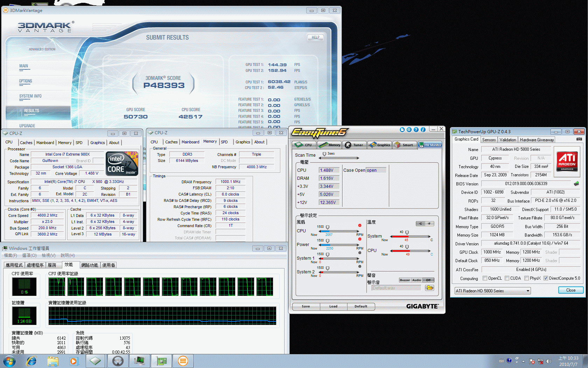Switch to 網路功能 tab in Task Manager
Image resolution: width=588 pixels, height=368 pixels.
(x=90, y=265)
